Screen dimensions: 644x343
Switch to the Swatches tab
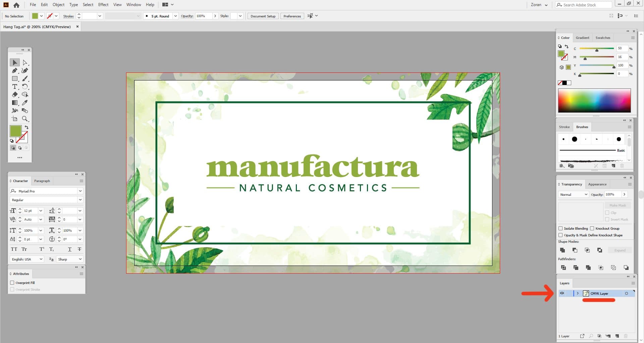tap(603, 38)
